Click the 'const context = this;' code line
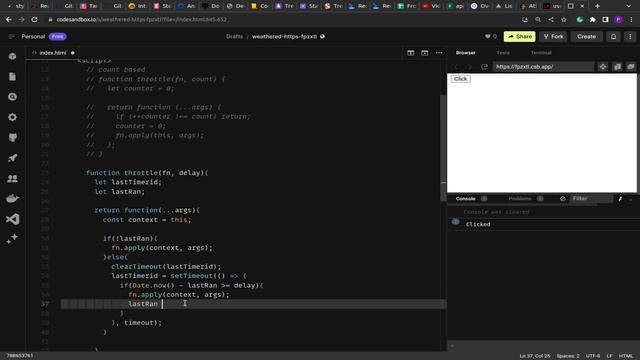The image size is (640, 360). click(x=147, y=220)
